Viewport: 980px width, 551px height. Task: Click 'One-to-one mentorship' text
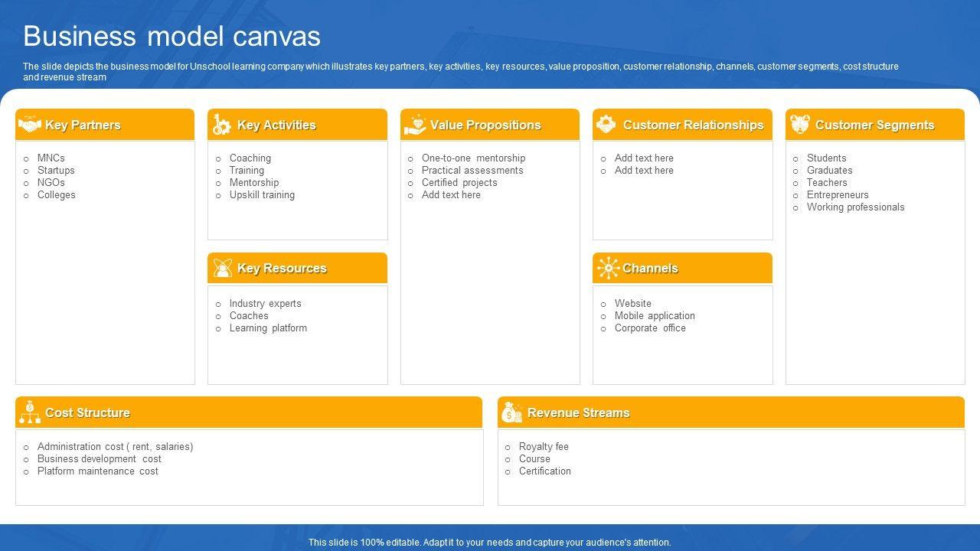click(x=473, y=158)
